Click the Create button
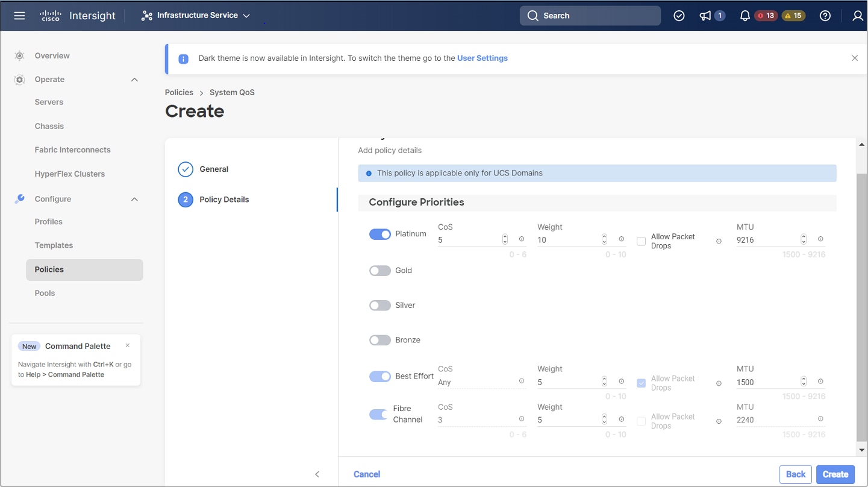This screenshot has height=487, width=868. pyautogui.click(x=835, y=474)
